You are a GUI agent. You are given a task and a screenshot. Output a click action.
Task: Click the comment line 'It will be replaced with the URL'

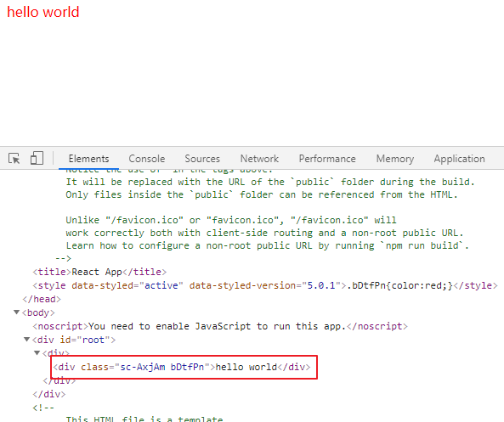coord(270,182)
